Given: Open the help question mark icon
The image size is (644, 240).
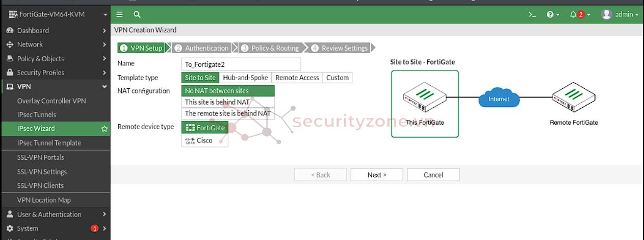Looking at the screenshot, I should (550, 15).
